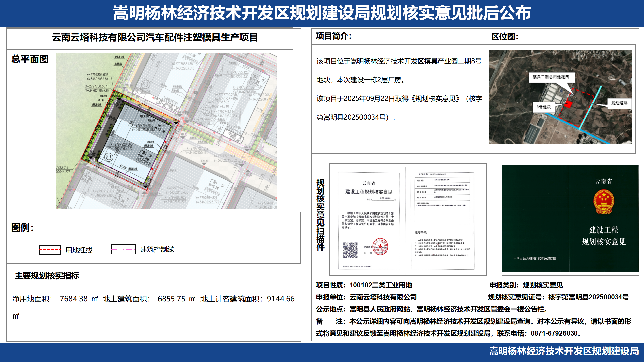Click the red dashed 用地红线 legend swatch
Viewport: 644px width, 362px height.
(50, 250)
